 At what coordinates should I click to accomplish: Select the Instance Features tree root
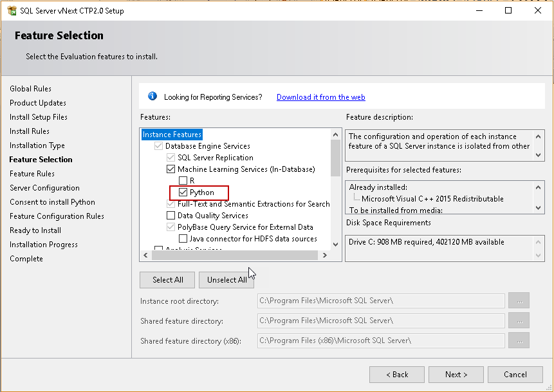tap(171, 134)
